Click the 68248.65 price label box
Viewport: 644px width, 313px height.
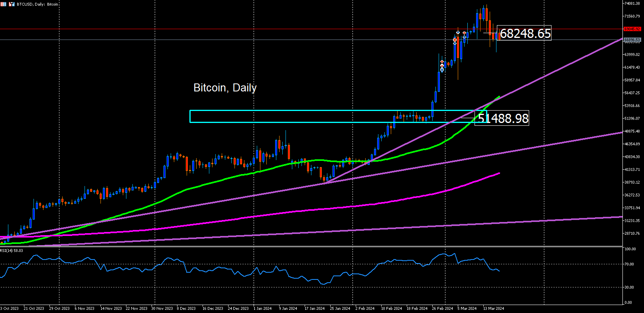525,33
